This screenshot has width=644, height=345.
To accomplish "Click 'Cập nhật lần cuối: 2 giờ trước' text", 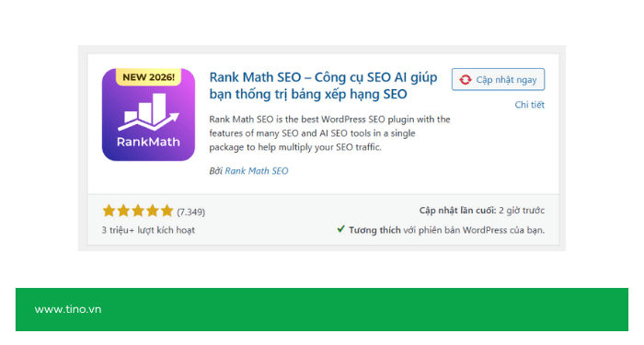I will pyautogui.click(x=482, y=211).
